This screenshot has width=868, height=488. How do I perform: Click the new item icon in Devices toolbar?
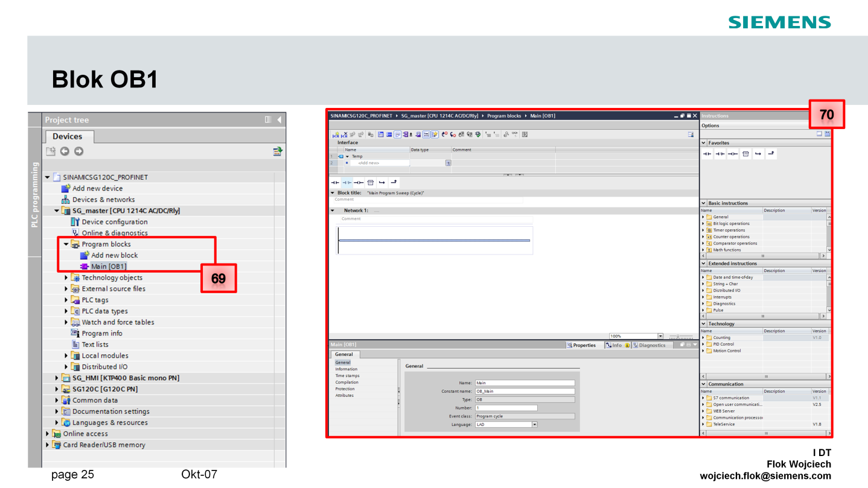pos(51,151)
